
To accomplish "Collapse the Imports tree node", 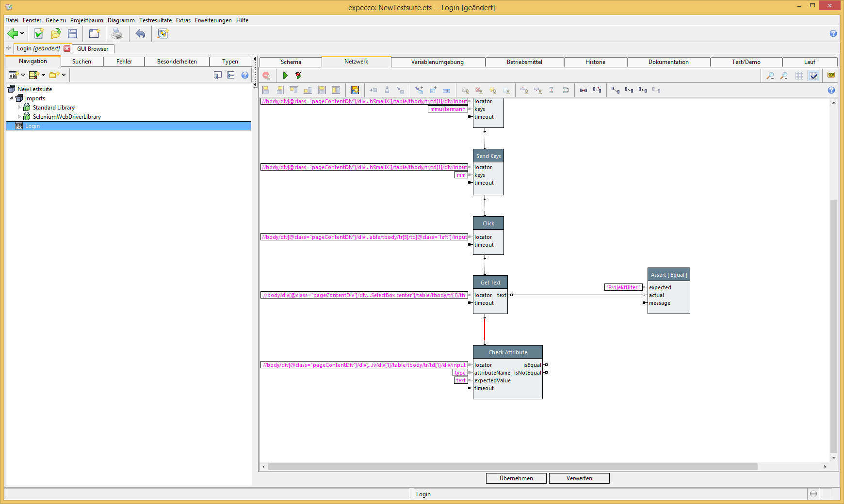I will click(x=12, y=98).
